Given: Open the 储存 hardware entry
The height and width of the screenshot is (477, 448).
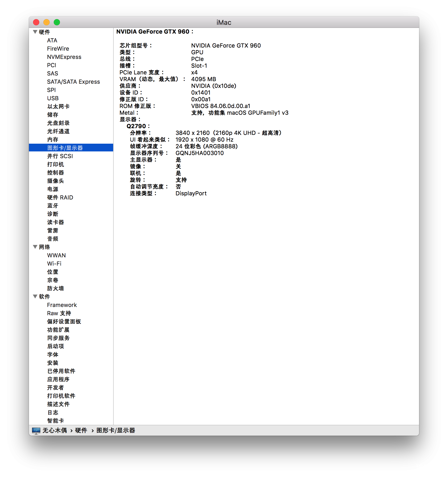Looking at the screenshot, I should [53, 115].
